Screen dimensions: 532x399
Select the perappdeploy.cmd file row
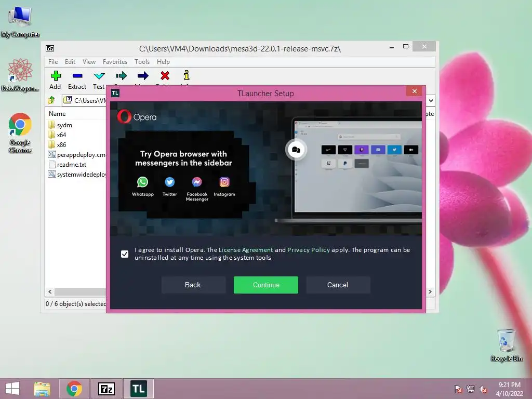[77, 155]
